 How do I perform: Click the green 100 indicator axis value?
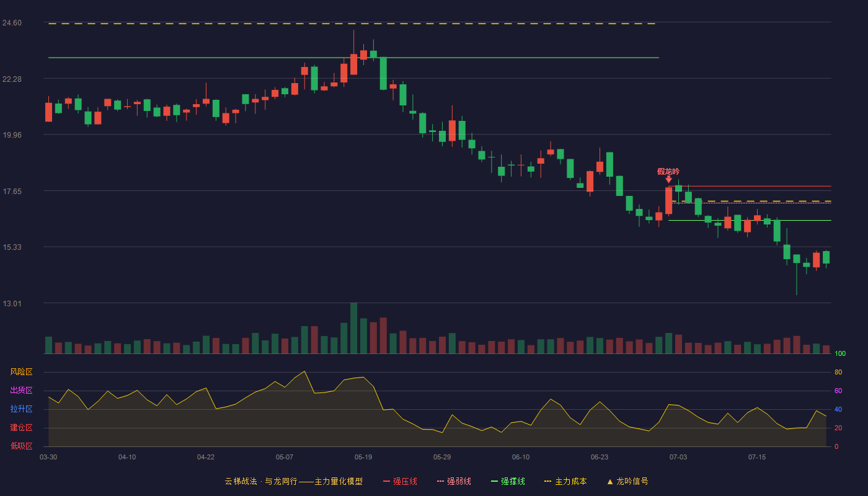point(840,354)
